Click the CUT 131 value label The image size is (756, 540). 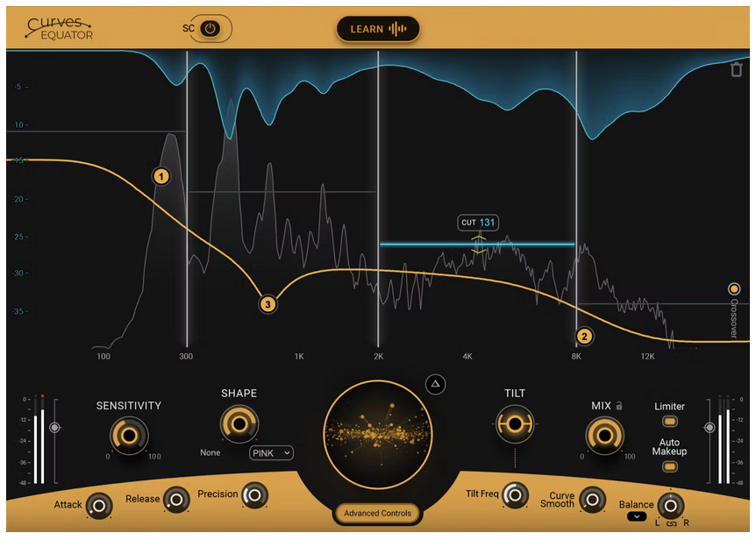pos(478,223)
